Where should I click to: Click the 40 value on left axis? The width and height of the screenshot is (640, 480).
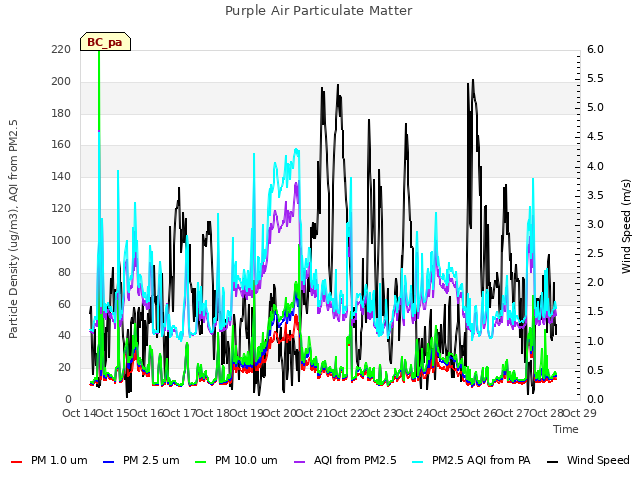tap(64, 336)
